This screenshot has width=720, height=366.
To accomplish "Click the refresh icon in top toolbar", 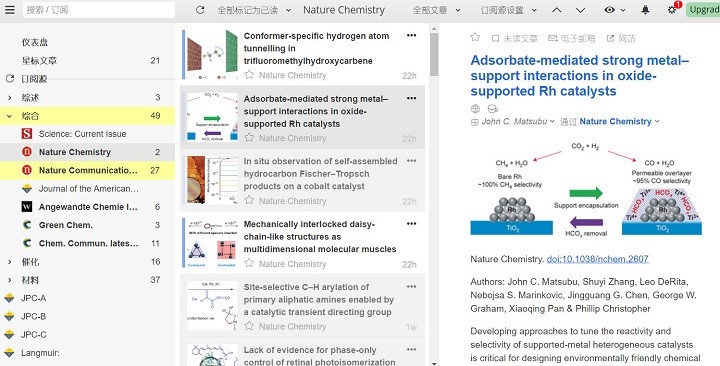I will point(200,10).
